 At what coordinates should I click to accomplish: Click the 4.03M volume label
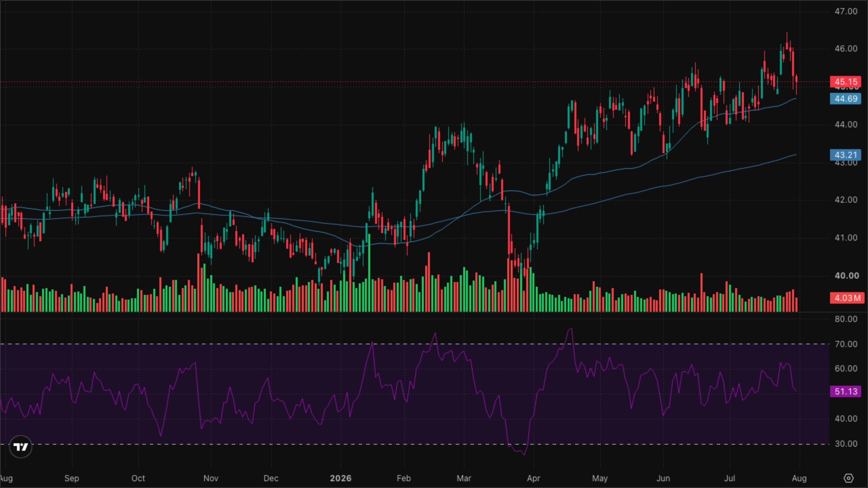[847, 298]
